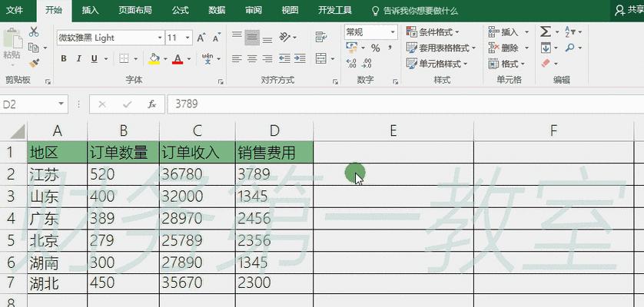
Task: Click the AutoSum sigma icon
Action: (546, 31)
